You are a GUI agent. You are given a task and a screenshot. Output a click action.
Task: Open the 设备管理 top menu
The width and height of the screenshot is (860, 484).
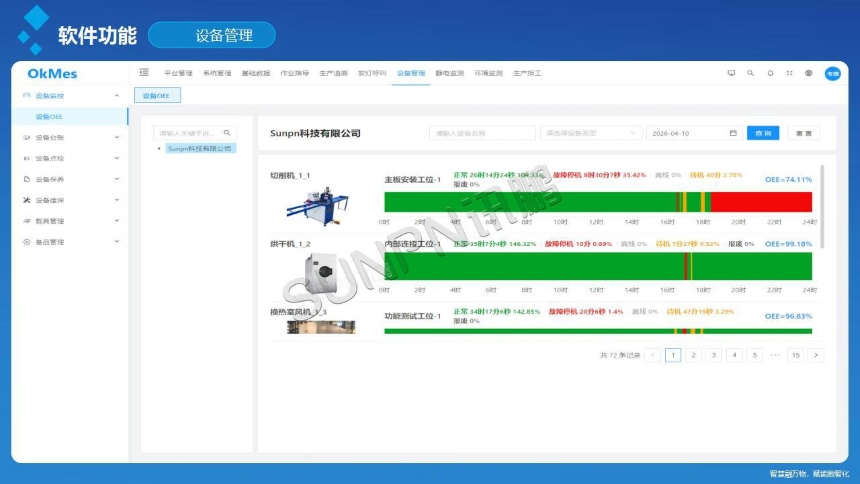tap(411, 73)
